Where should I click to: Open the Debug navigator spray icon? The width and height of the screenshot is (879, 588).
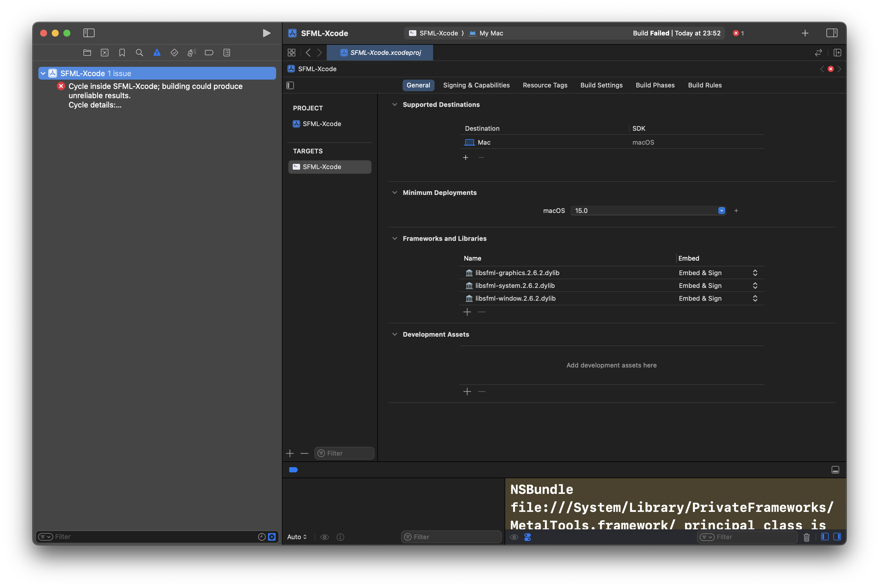point(192,53)
